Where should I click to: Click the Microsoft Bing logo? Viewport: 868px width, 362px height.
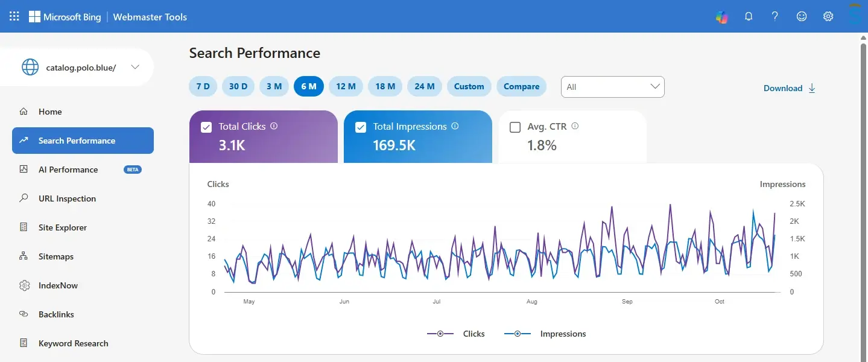point(65,17)
